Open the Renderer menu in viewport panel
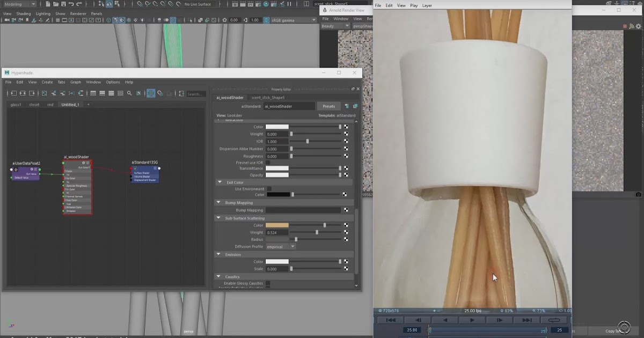This screenshot has height=338, width=644. click(x=78, y=13)
